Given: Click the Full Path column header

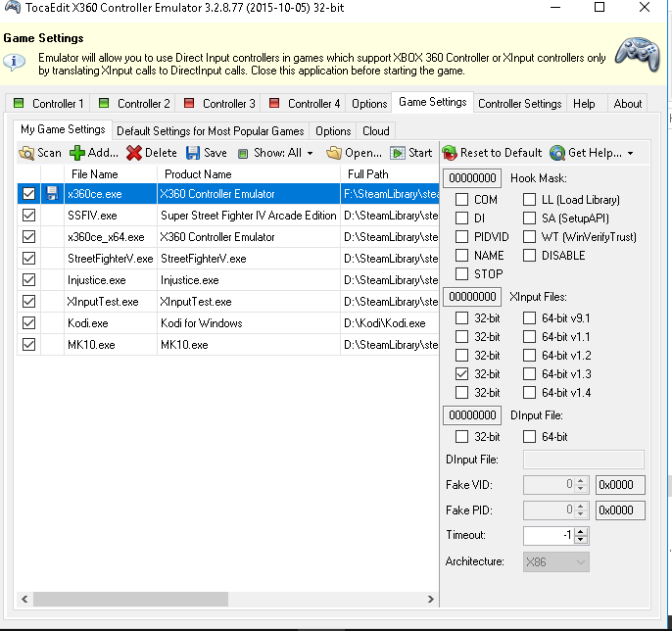Looking at the screenshot, I should coord(390,174).
